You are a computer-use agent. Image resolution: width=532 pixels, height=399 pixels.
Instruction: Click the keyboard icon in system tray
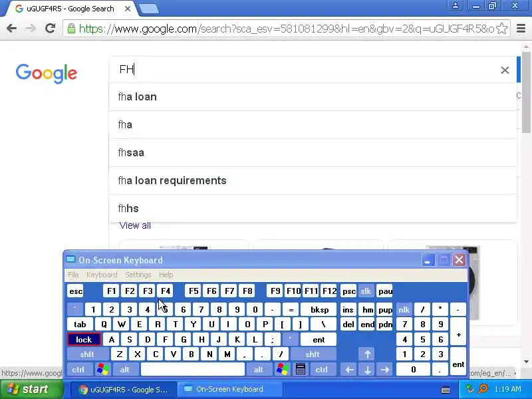(x=446, y=390)
